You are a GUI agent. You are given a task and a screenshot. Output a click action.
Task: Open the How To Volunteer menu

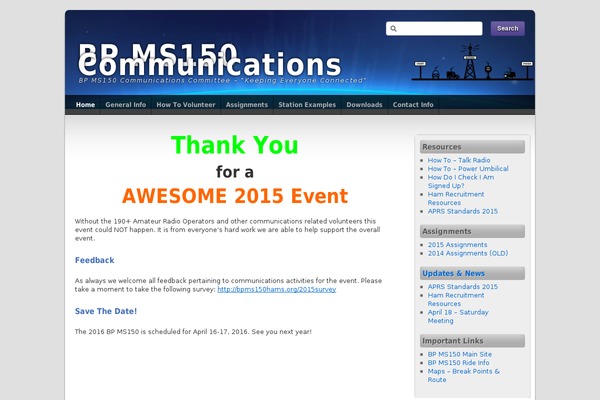coord(186,104)
